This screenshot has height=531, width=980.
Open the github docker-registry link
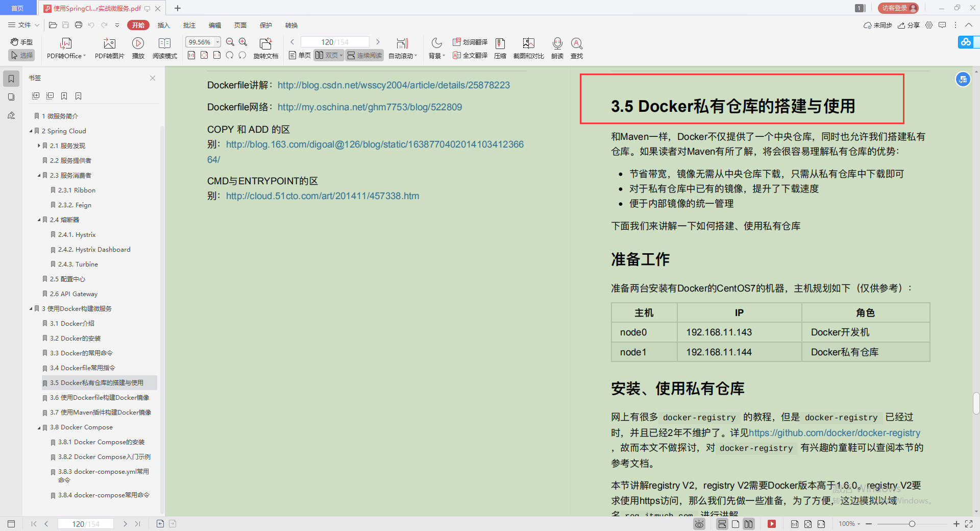(x=835, y=433)
